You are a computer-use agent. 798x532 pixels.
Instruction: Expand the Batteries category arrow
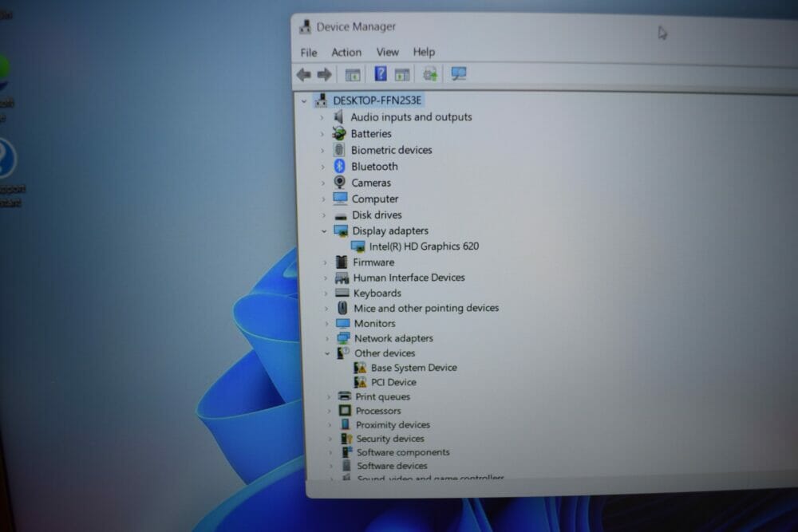point(322,134)
